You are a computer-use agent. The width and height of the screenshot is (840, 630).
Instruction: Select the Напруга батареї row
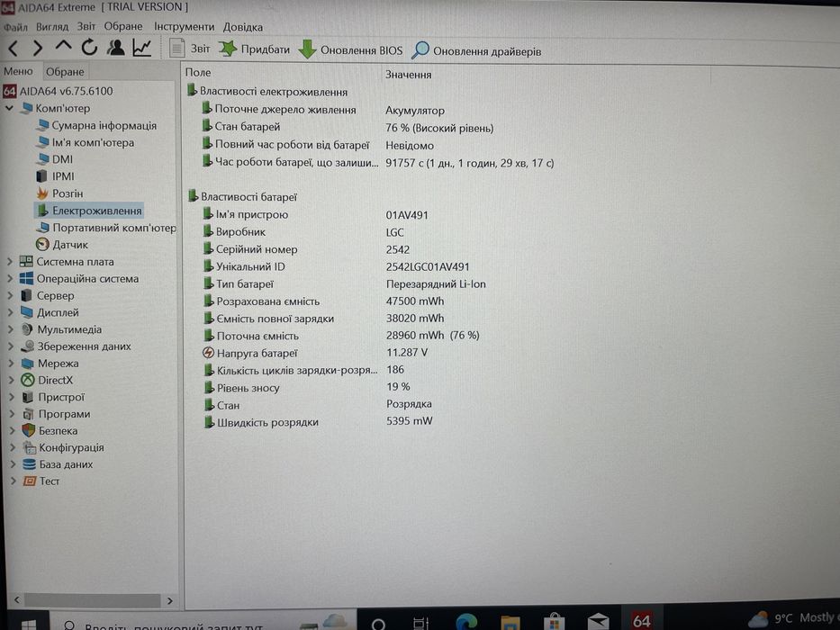pos(315,353)
